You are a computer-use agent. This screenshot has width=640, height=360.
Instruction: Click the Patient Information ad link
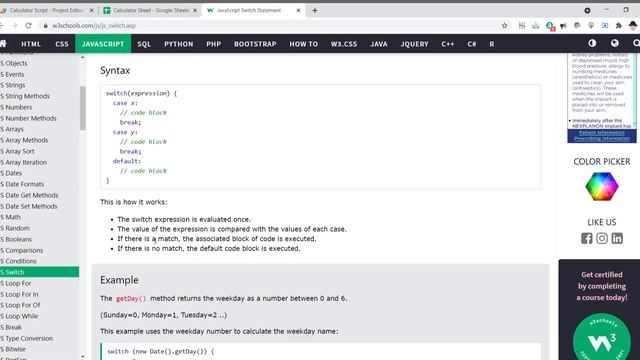tap(602, 133)
